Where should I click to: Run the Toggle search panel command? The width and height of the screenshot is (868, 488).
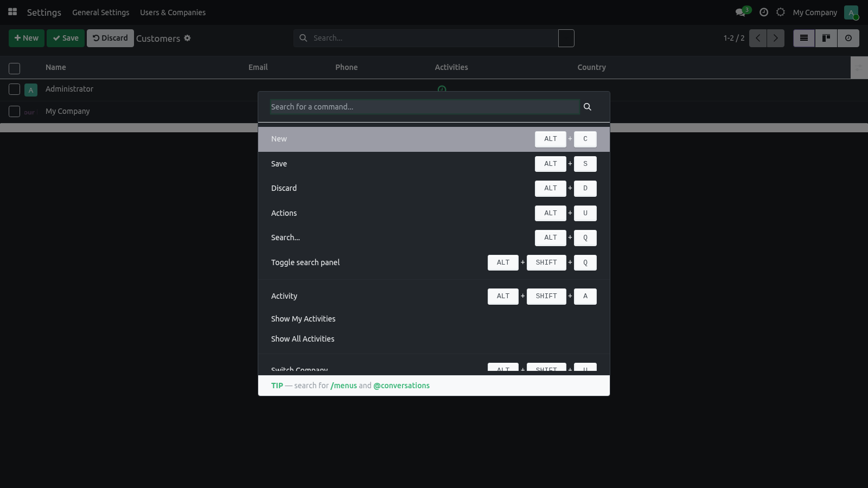click(x=434, y=262)
